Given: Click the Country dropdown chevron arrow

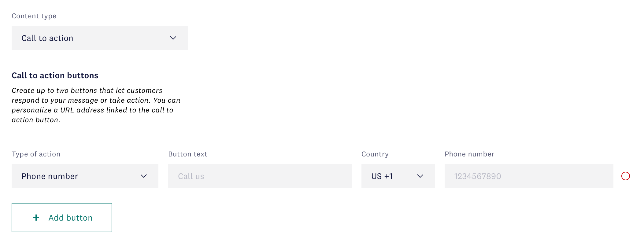Looking at the screenshot, I should (x=420, y=176).
